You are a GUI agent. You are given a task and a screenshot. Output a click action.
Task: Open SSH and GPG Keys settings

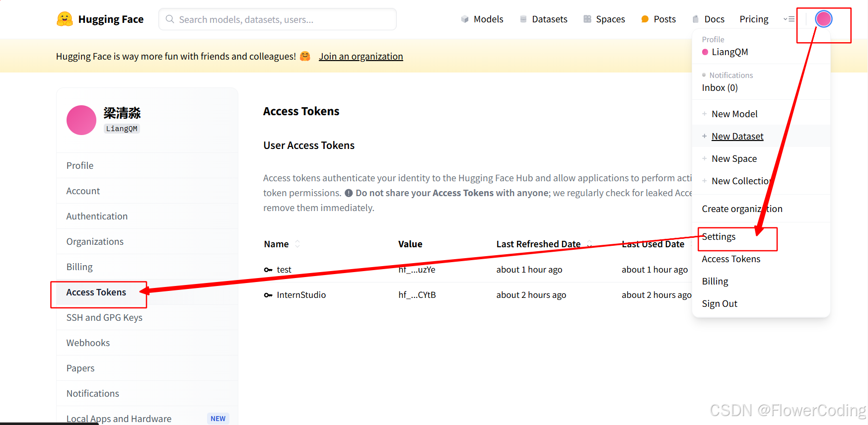(x=147, y=317)
